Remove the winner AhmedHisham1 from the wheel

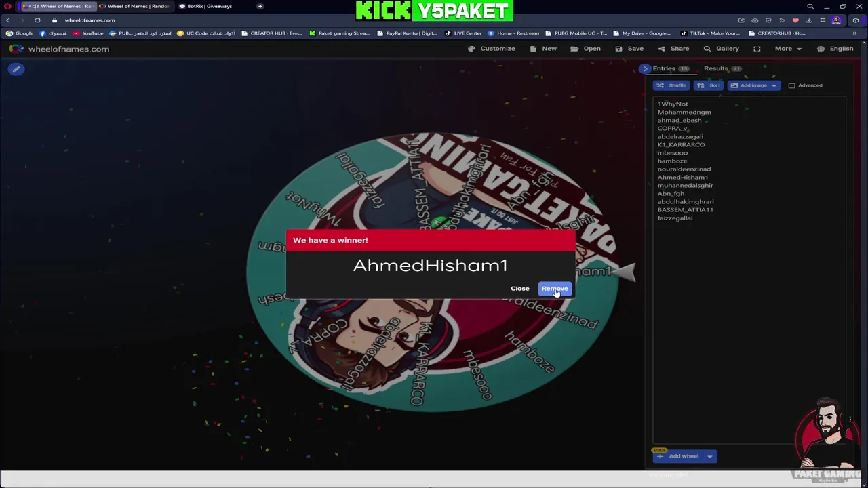pos(555,289)
